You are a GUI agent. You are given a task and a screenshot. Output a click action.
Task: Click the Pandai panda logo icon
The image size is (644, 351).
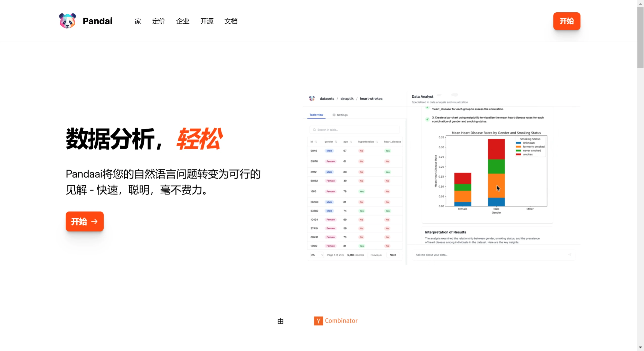click(67, 21)
